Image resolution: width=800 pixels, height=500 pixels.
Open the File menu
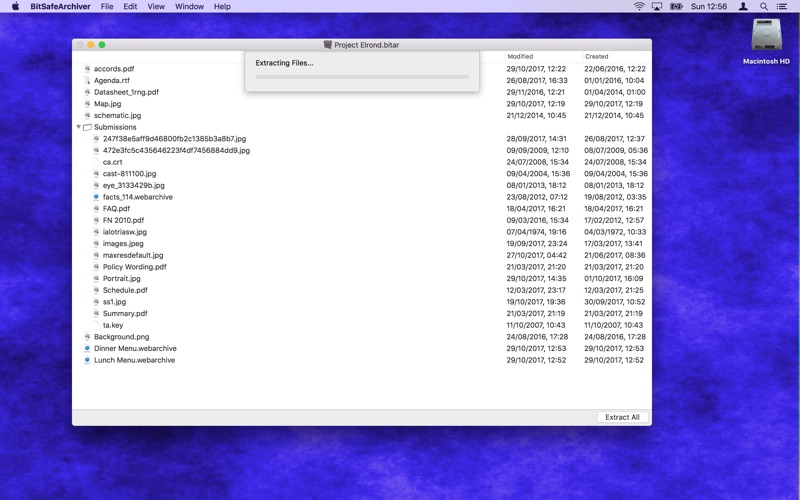click(107, 6)
